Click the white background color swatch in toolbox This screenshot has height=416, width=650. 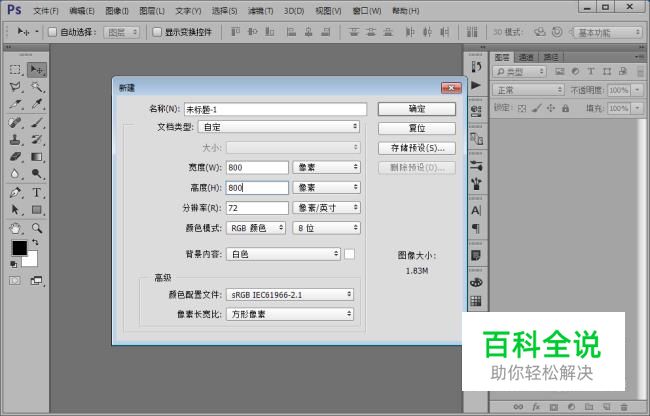31,260
